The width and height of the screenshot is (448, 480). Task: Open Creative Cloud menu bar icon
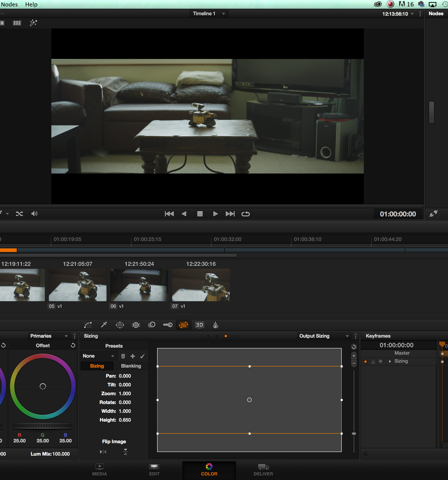378,4
